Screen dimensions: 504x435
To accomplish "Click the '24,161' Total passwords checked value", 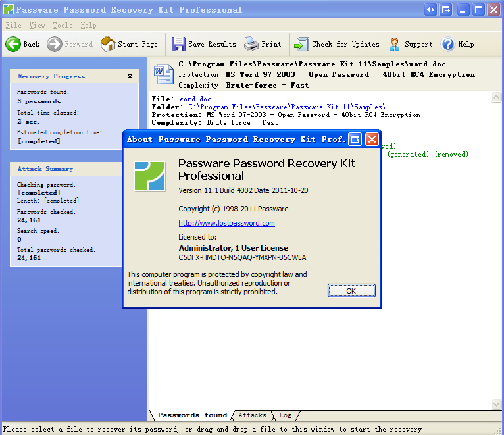I will tap(29, 258).
